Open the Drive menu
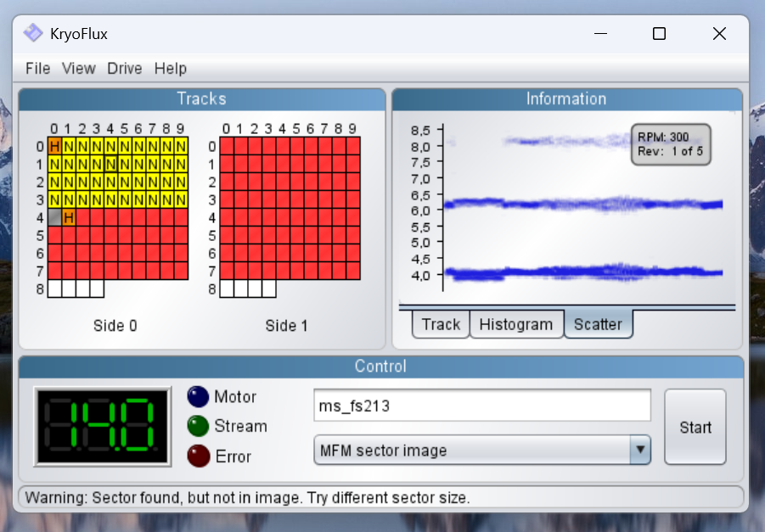The height and width of the screenshot is (532, 765). pyautogui.click(x=125, y=68)
